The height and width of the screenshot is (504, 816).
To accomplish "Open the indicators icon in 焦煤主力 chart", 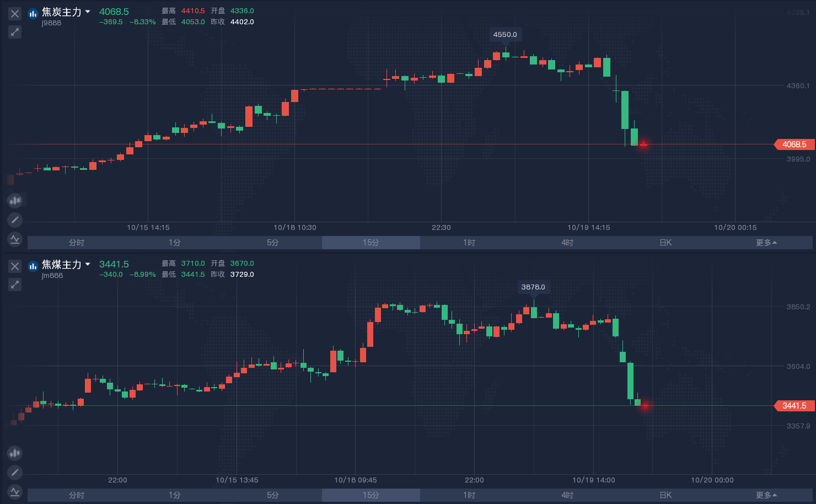I will pyautogui.click(x=15, y=491).
